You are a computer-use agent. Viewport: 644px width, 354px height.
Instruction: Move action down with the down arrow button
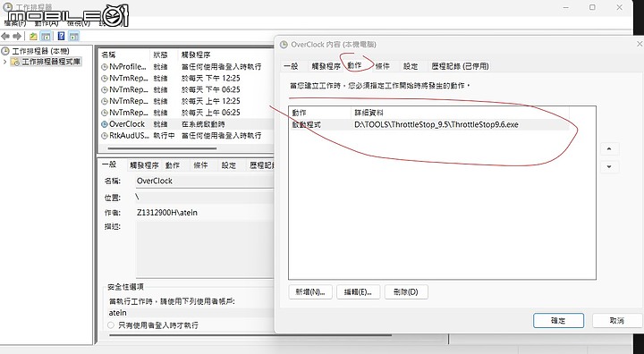pyautogui.click(x=609, y=167)
